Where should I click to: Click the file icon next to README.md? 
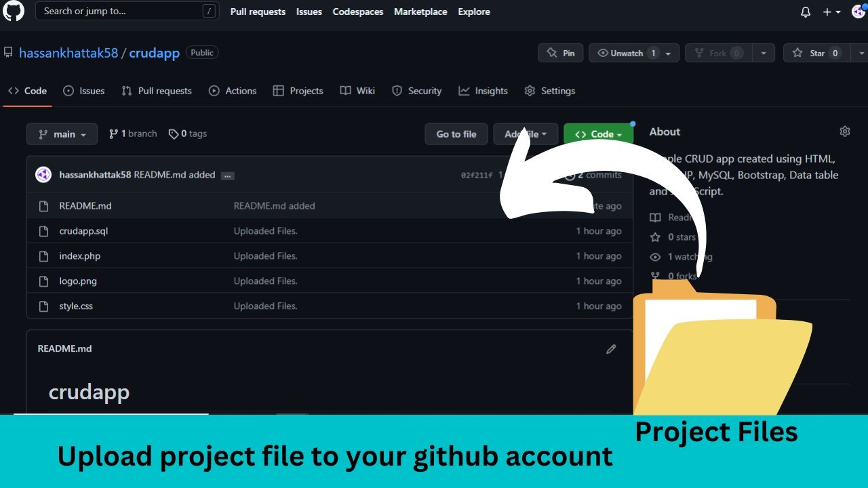pyautogui.click(x=44, y=206)
